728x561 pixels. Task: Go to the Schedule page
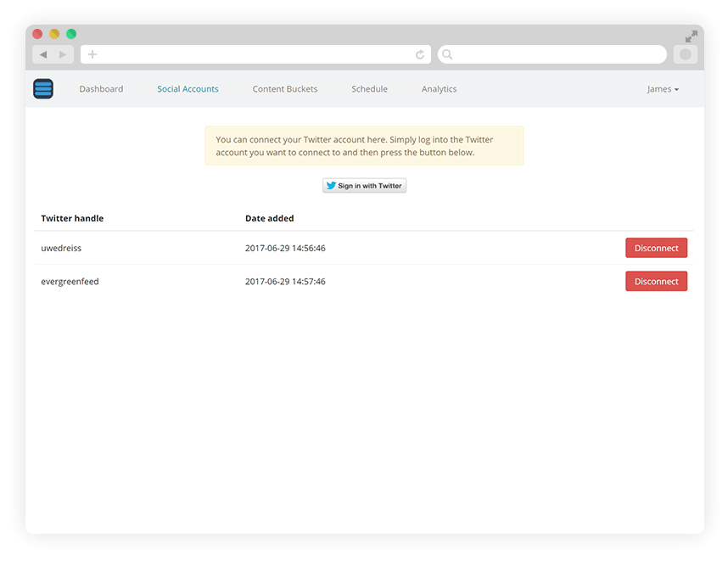[x=370, y=89]
